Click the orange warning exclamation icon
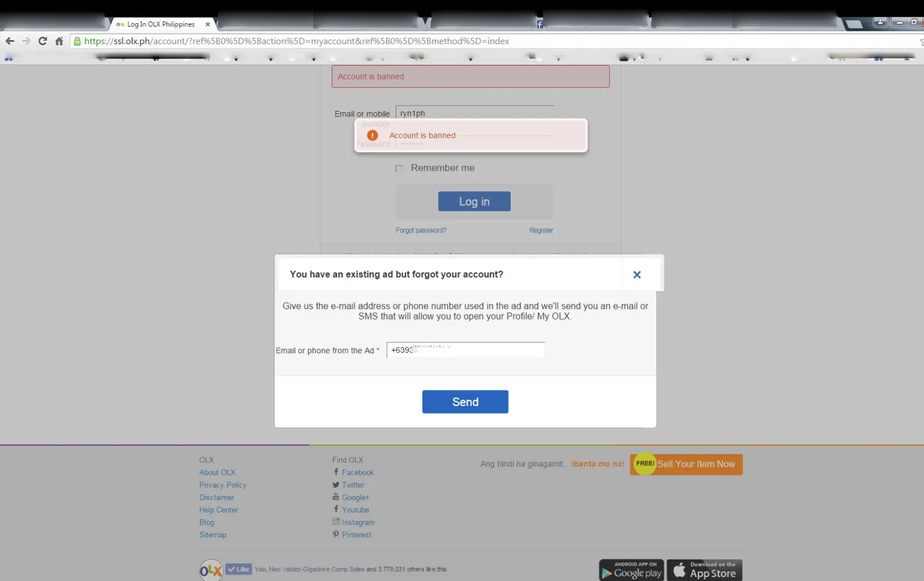This screenshot has width=924, height=581. click(x=373, y=135)
